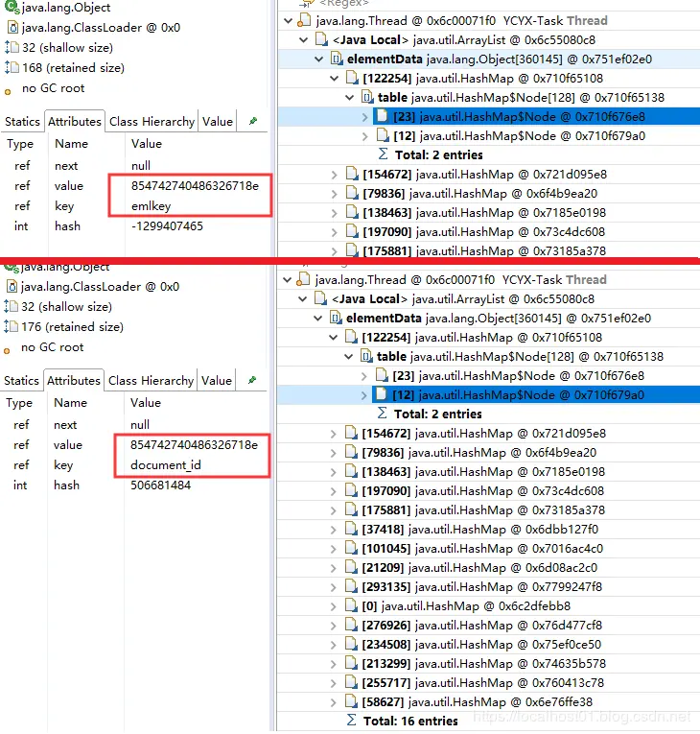Screen dimensions: 700x734
Task: Open the Statics tab in the lower inspector
Action: pos(21,381)
